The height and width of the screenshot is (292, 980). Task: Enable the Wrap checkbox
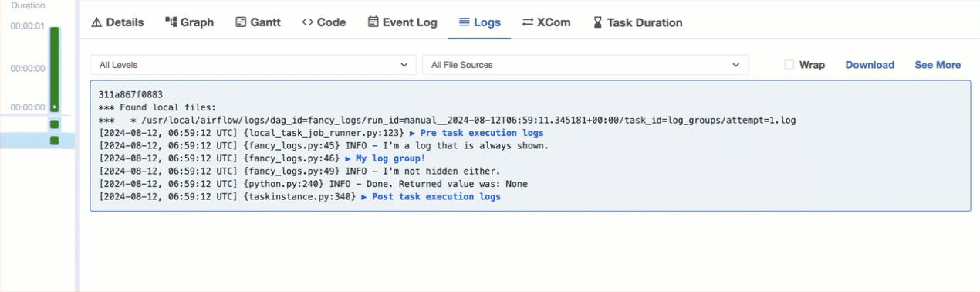789,65
